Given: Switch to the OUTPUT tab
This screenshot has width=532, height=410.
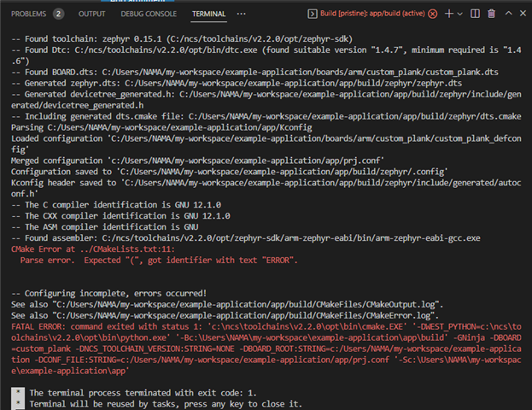Looking at the screenshot, I should [91, 14].
